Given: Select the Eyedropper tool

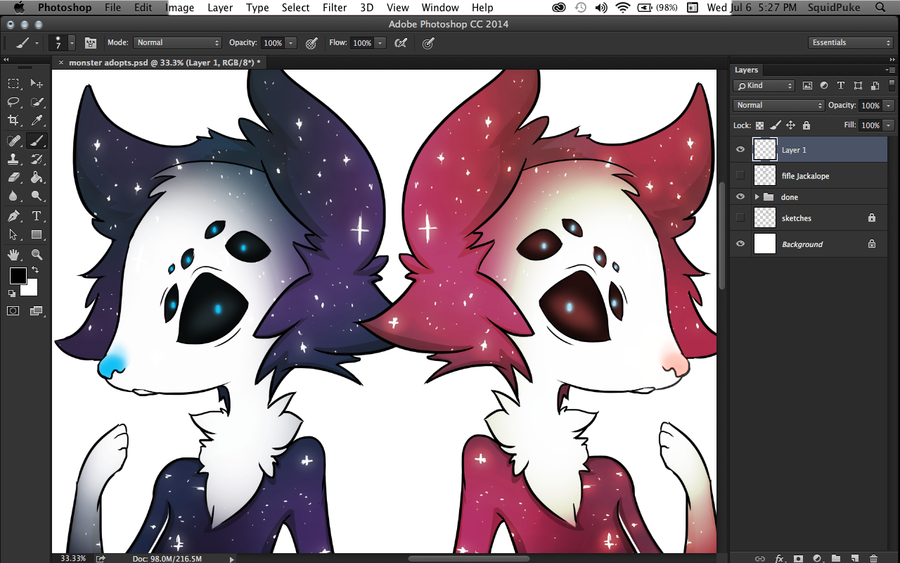Looking at the screenshot, I should click(x=37, y=121).
